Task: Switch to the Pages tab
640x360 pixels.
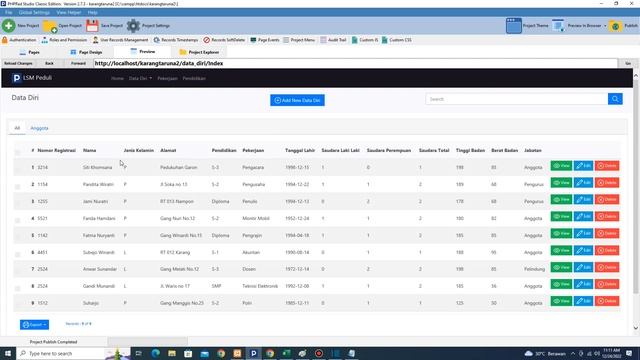Action: click(29, 52)
